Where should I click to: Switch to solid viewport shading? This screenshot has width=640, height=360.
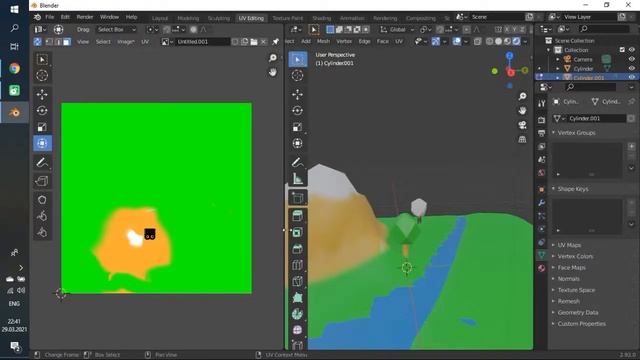pyautogui.click(x=498, y=42)
